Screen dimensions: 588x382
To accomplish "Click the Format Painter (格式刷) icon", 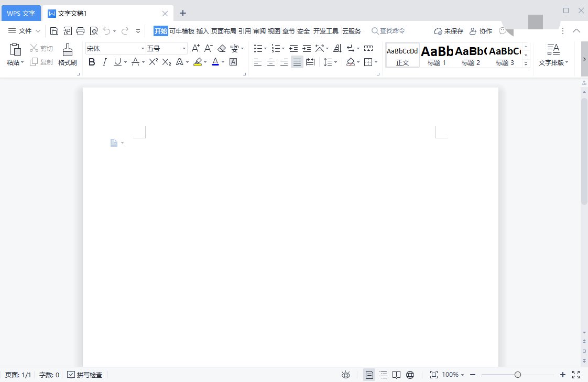I will pyautogui.click(x=67, y=50).
